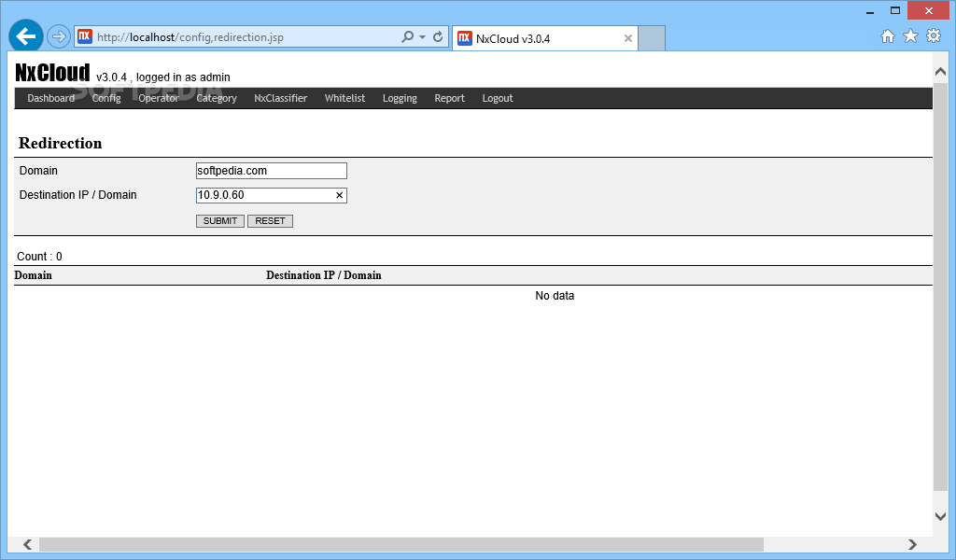This screenshot has width=956, height=560.
Task: Click the search magnifier in address bar
Action: (407, 36)
